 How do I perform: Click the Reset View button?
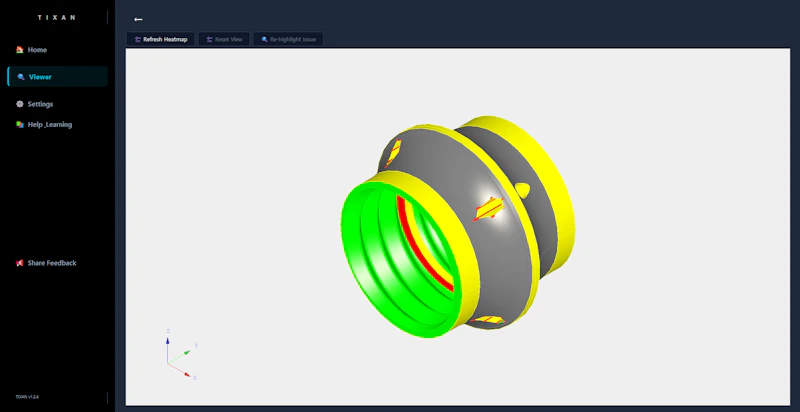point(224,39)
